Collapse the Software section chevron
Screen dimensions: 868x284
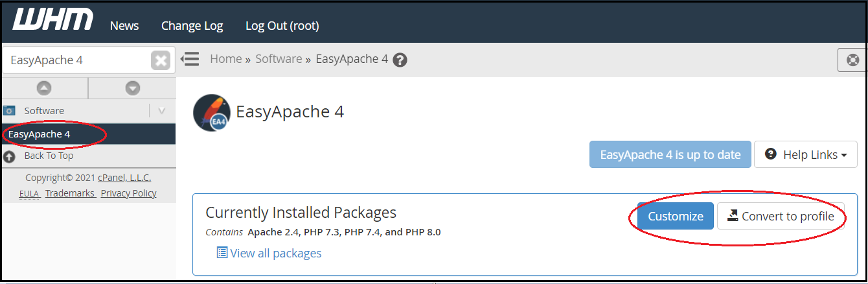coord(162,111)
